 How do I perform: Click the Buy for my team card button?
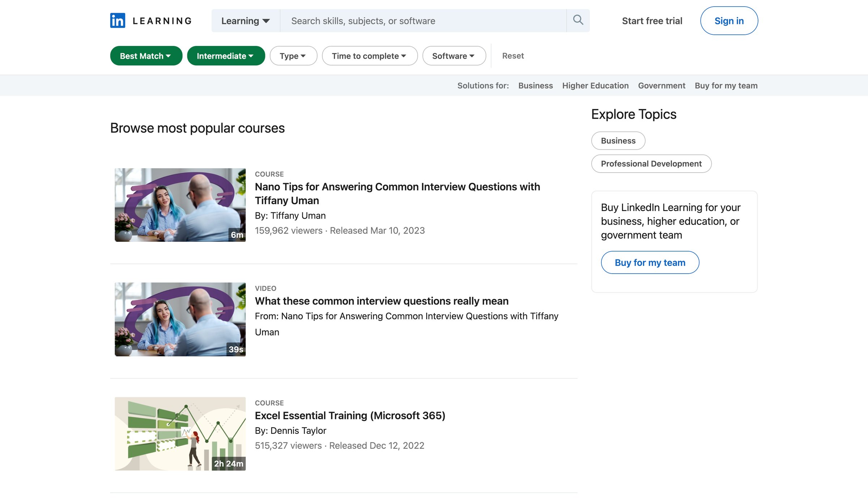[x=650, y=262]
